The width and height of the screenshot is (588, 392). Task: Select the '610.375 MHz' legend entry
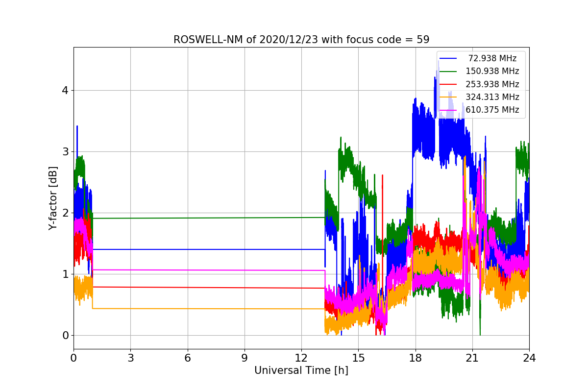[x=492, y=110]
